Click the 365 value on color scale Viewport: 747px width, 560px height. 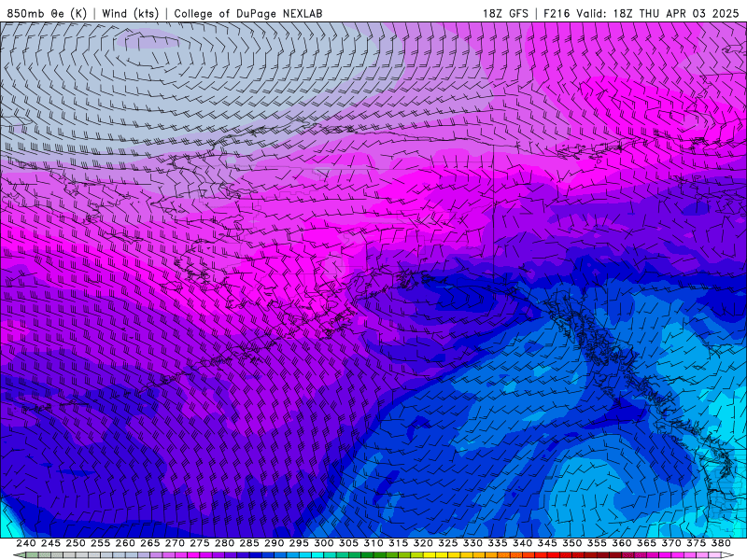(x=646, y=543)
